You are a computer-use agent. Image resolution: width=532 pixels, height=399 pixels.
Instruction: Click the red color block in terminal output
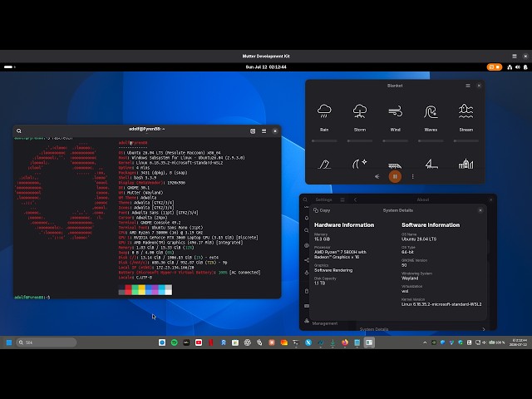coord(128,290)
